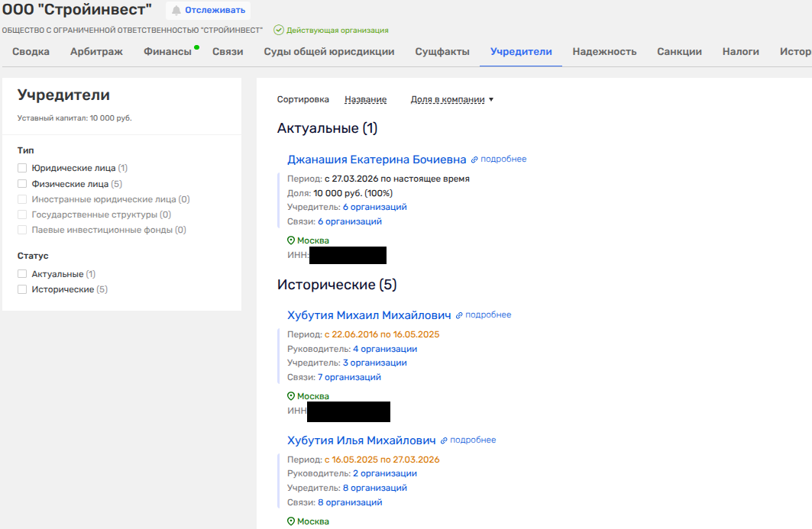Click the location pin icon under Джанашия
The image size is (812, 529).
(x=291, y=240)
